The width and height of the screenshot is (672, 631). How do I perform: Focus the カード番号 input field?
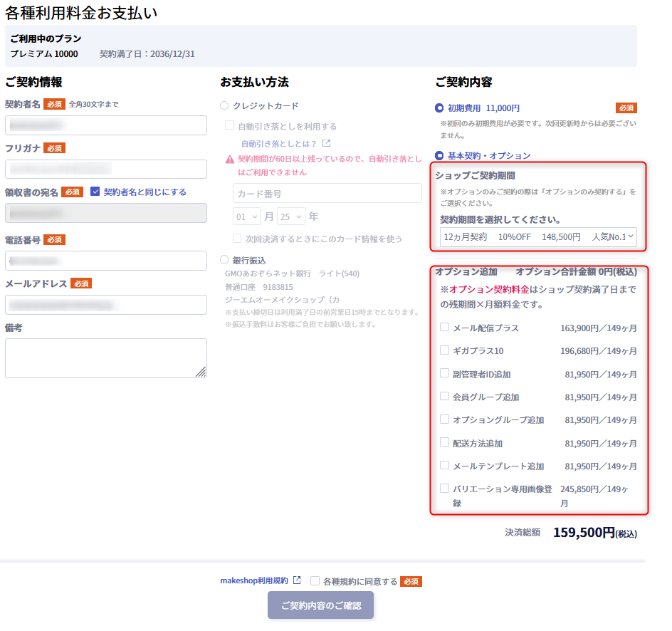pyautogui.click(x=327, y=193)
